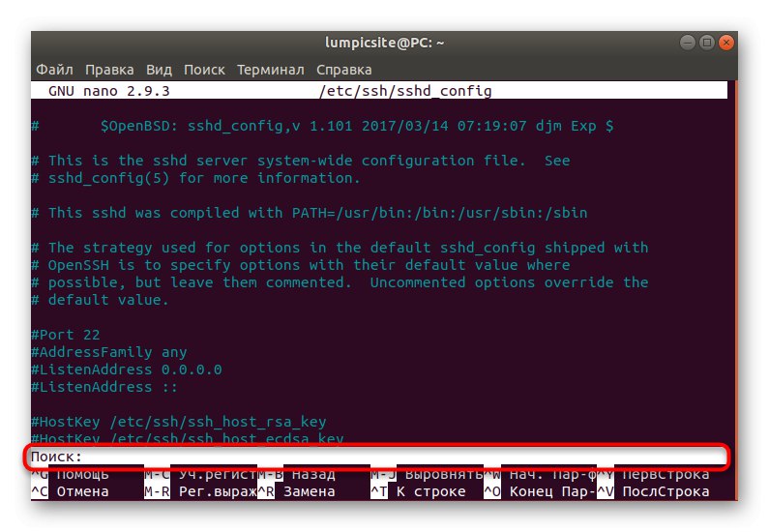
Task: Click the M-C Уч.регист shortcut
Action: click(x=200, y=474)
